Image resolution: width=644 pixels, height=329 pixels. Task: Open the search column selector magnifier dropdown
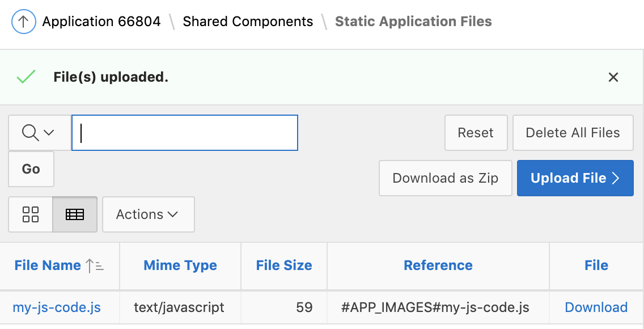point(39,133)
